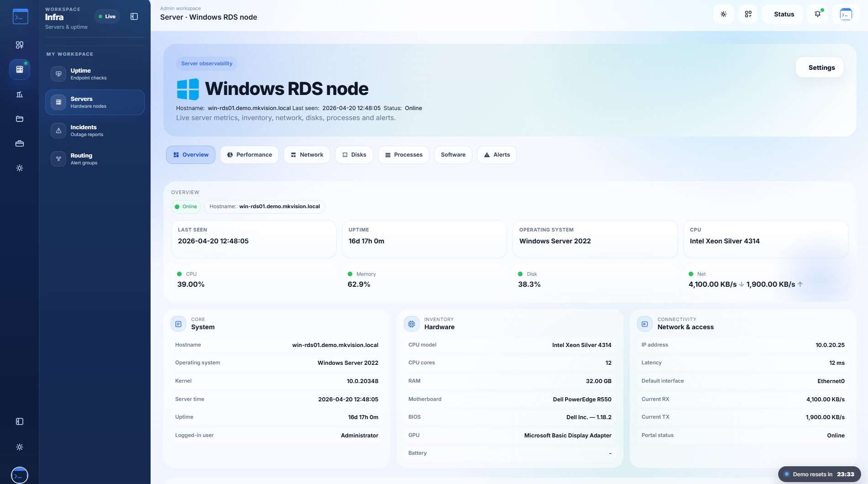This screenshot has width=868, height=484.
Task: Switch to the Alerts tab
Action: point(497,155)
